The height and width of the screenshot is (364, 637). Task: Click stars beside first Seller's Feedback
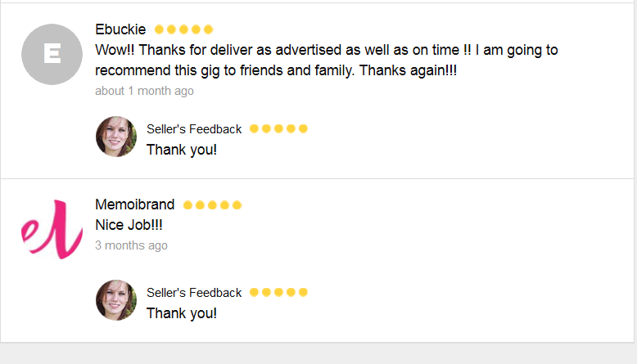coord(278,128)
